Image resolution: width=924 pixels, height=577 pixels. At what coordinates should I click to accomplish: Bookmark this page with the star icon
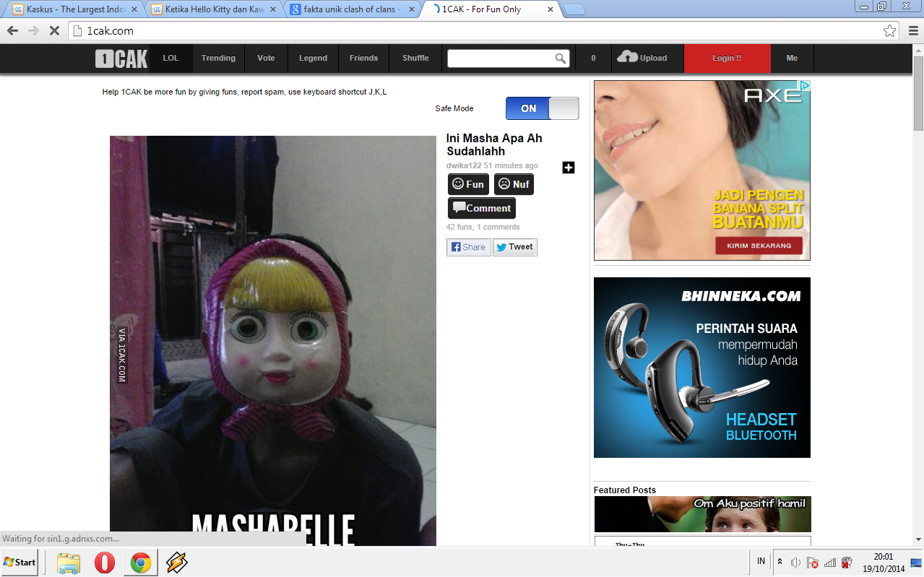(x=889, y=31)
